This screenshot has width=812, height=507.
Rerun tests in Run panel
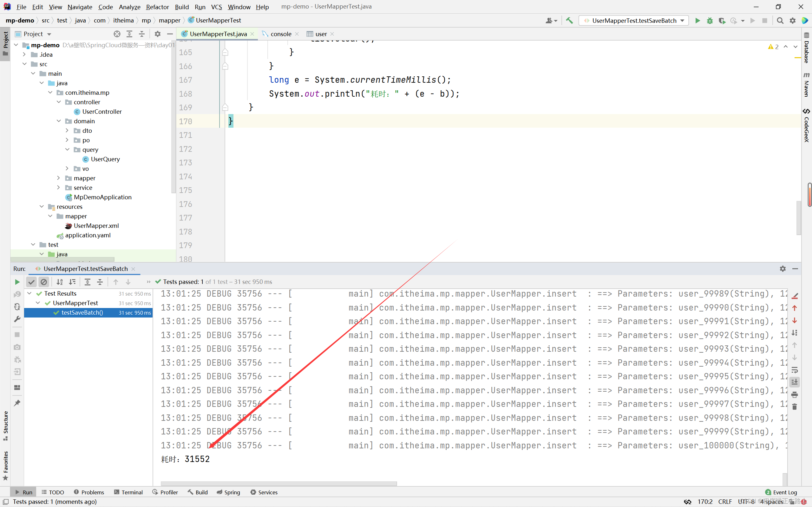coord(17,282)
